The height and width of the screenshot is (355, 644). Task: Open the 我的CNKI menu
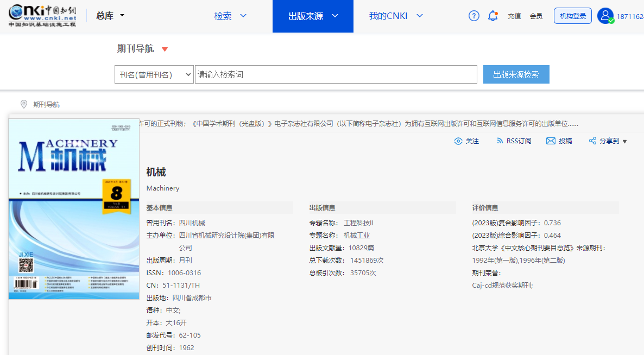(388, 16)
